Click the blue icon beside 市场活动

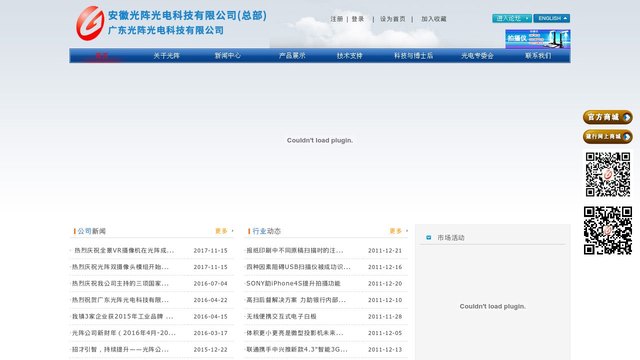(429, 237)
